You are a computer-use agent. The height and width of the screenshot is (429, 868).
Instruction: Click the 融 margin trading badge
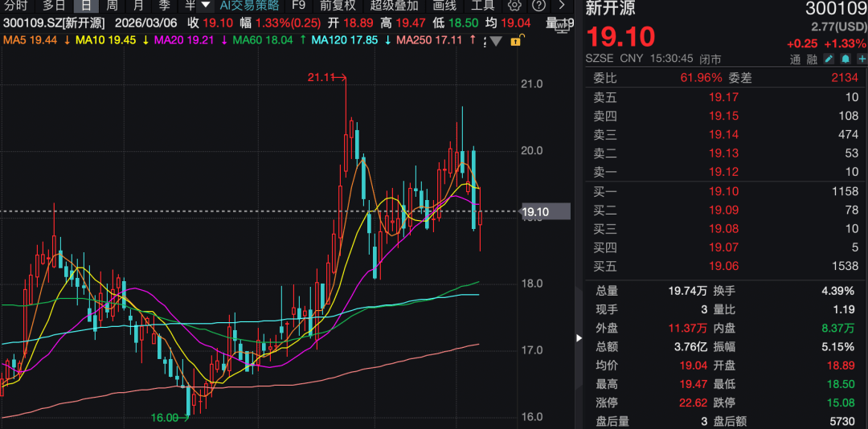coord(812,59)
